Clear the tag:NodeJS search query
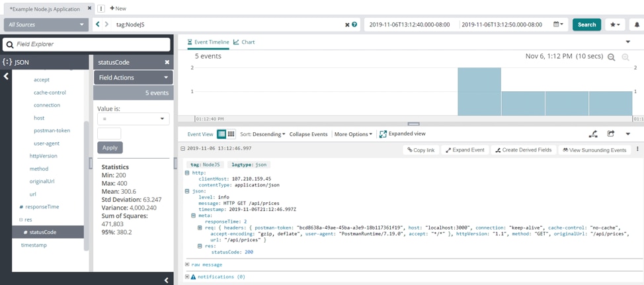Viewport: 644px width, 285px height. pos(347,24)
